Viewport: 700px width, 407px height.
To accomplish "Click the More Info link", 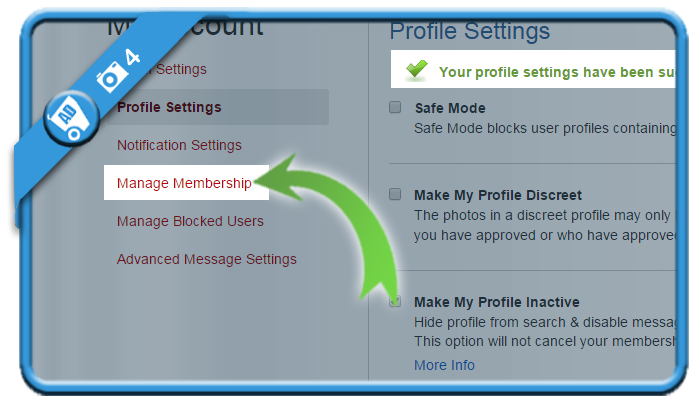I will click(444, 365).
